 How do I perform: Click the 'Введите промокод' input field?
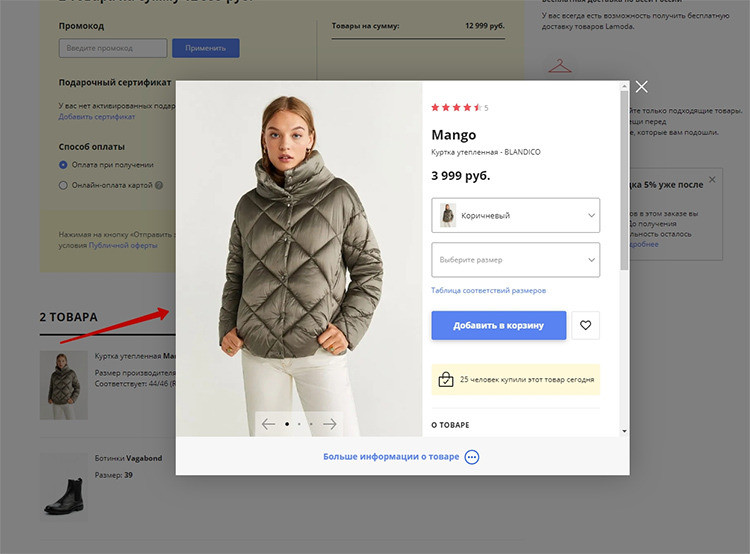coord(113,48)
